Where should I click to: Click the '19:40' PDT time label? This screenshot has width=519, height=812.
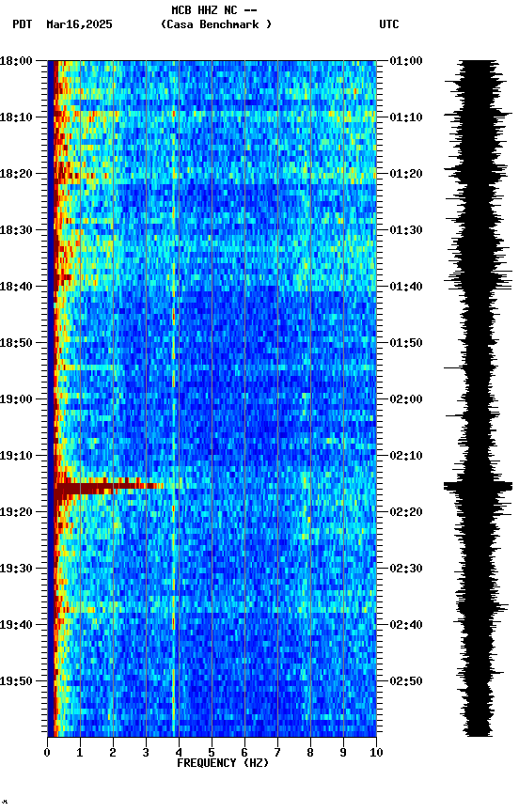[16, 626]
